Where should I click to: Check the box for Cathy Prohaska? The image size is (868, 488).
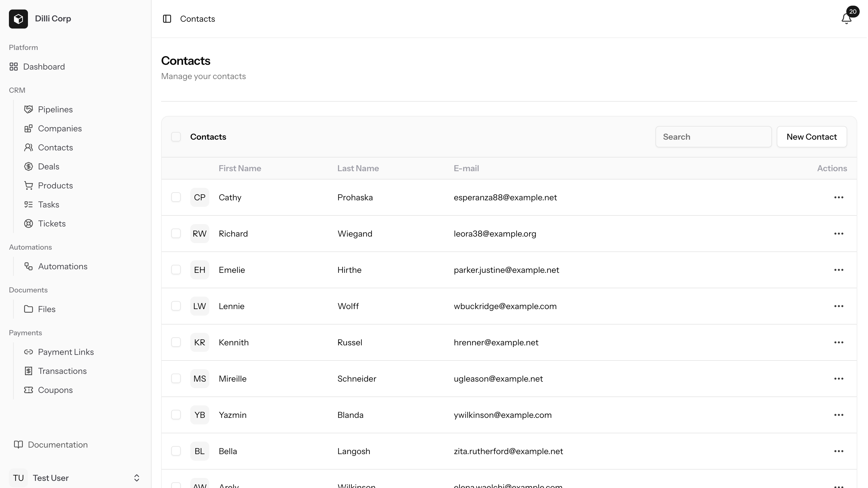point(176,197)
